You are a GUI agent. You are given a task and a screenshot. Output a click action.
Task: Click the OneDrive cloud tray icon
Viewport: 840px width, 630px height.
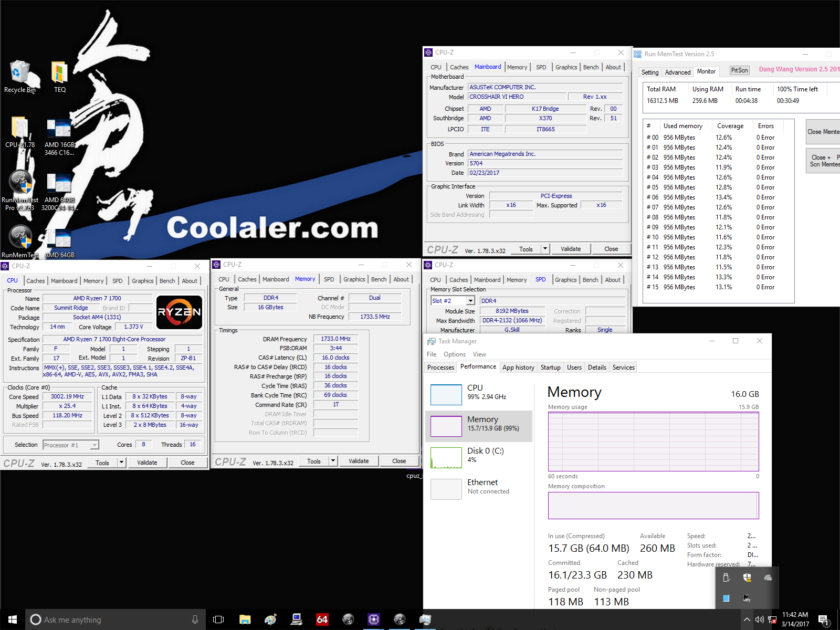(768, 578)
